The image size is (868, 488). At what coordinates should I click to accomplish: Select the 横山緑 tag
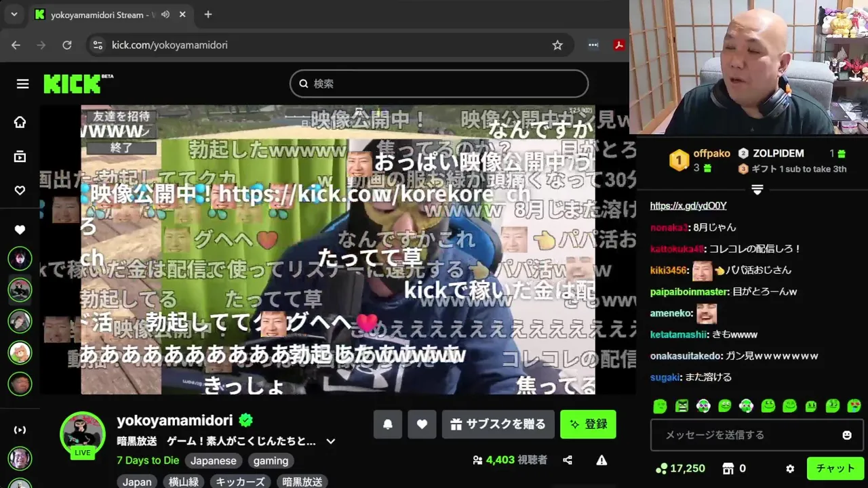point(185,482)
